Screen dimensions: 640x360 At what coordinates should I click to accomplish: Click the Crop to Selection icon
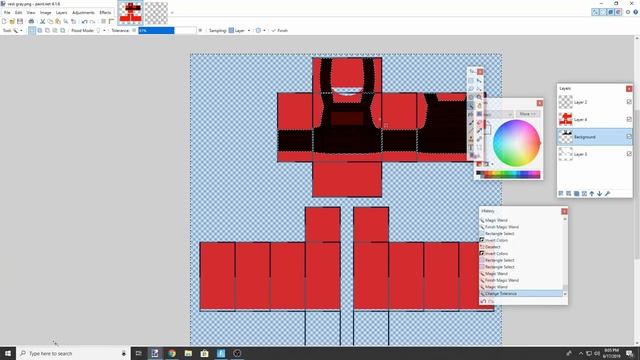click(x=66, y=21)
